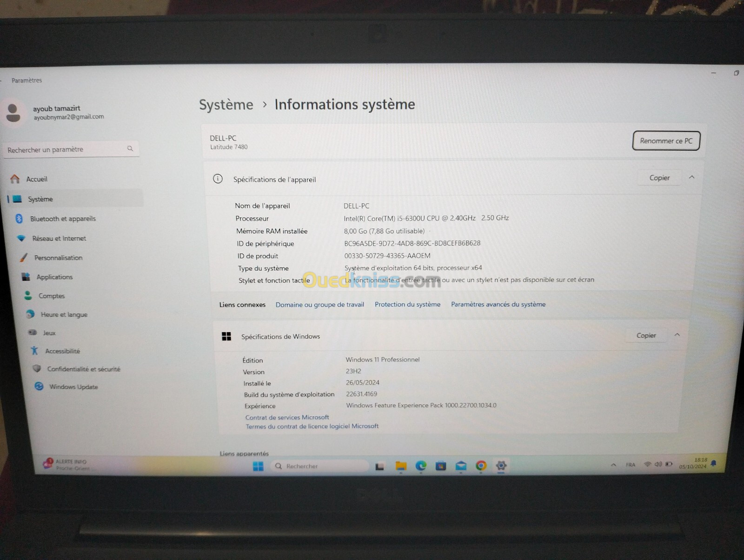Viewport: 744px width, 560px height.
Task: Open Heure et langue globe icon
Action: pyautogui.click(x=30, y=314)
